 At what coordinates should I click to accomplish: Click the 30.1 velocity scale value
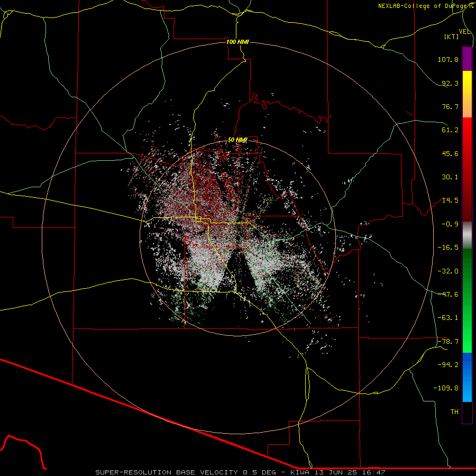[x=450, y=177]
